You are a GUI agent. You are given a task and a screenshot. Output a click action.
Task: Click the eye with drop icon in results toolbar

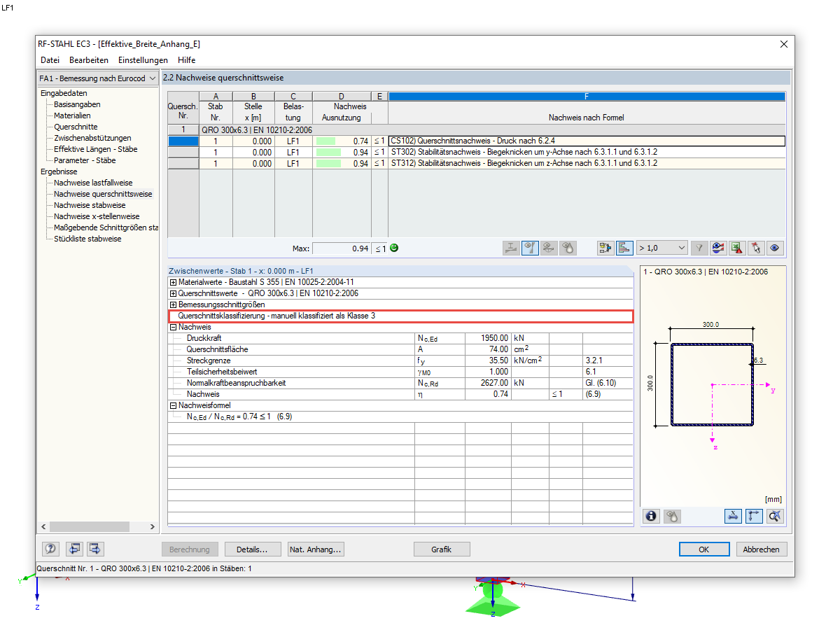pyautogui.click(x=568, y=248)
